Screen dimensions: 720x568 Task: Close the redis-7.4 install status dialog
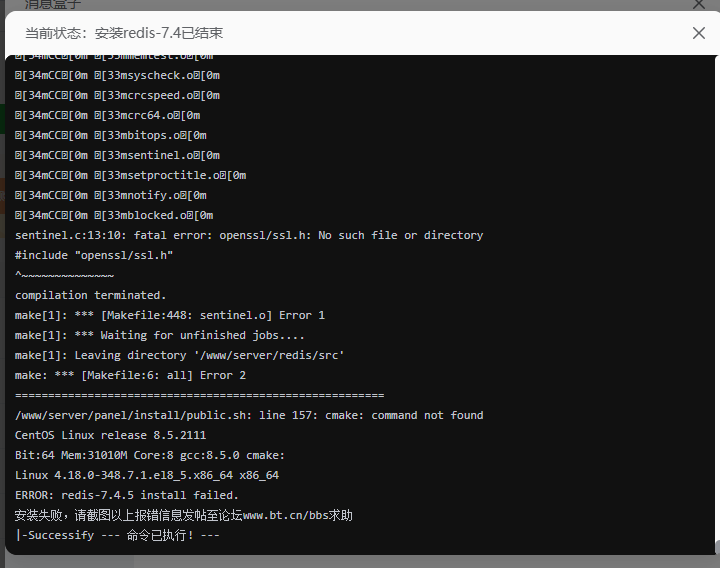tap(699, 33)
